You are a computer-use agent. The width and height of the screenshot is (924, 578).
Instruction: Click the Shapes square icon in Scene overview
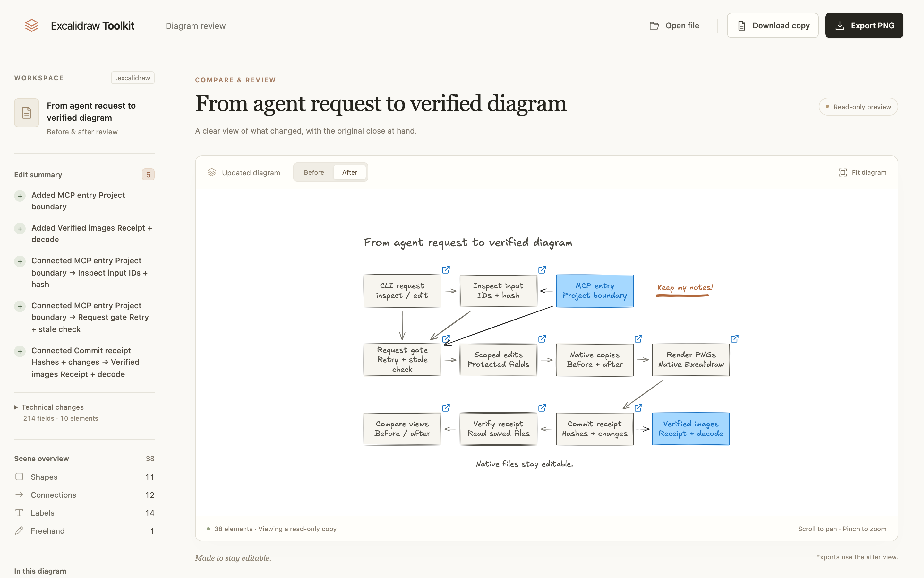(19, 477)
